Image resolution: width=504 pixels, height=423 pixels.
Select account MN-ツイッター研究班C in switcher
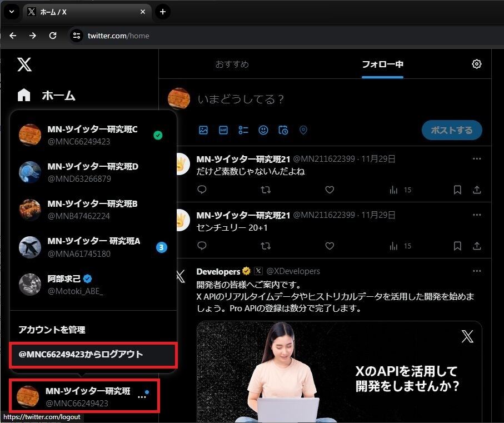(93, 135)
